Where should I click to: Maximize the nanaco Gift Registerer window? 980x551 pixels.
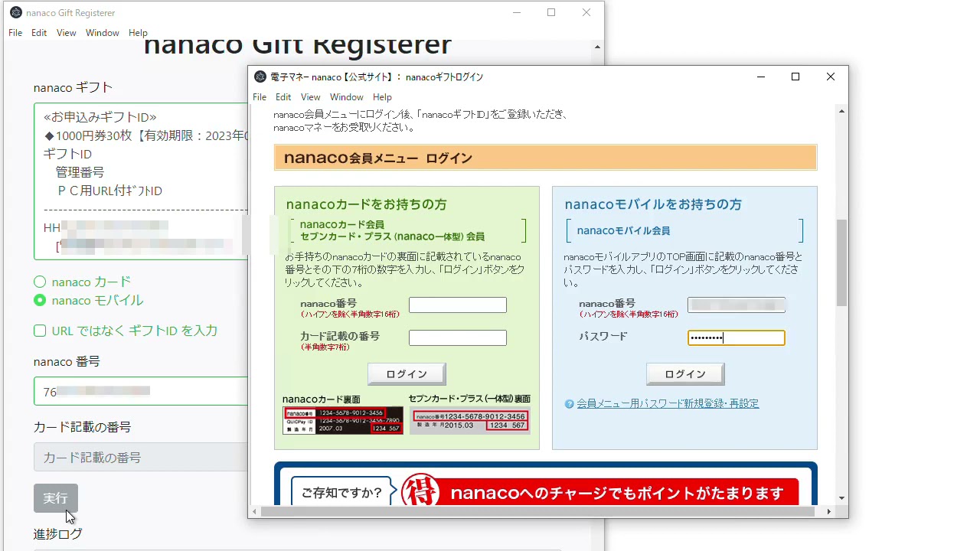pos(551,12)
